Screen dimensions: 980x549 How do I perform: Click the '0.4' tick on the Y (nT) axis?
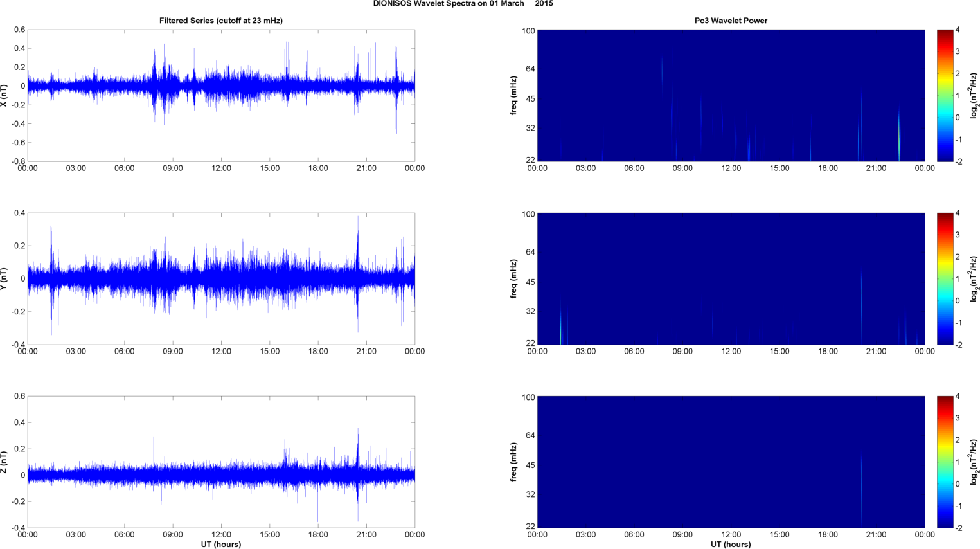[20, 213]
